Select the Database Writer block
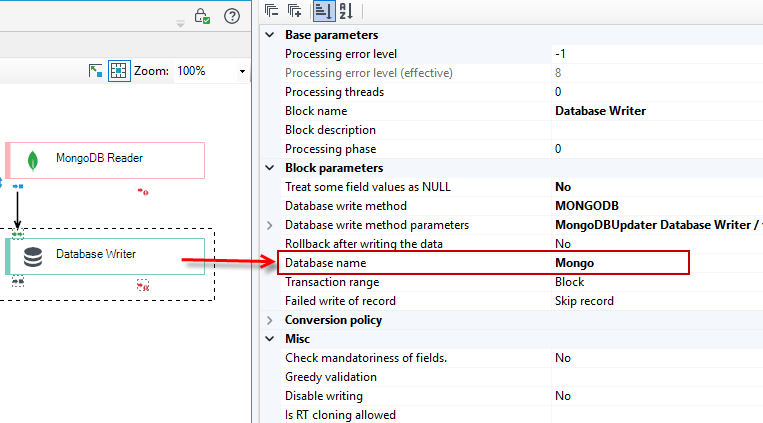 point(105,256)
